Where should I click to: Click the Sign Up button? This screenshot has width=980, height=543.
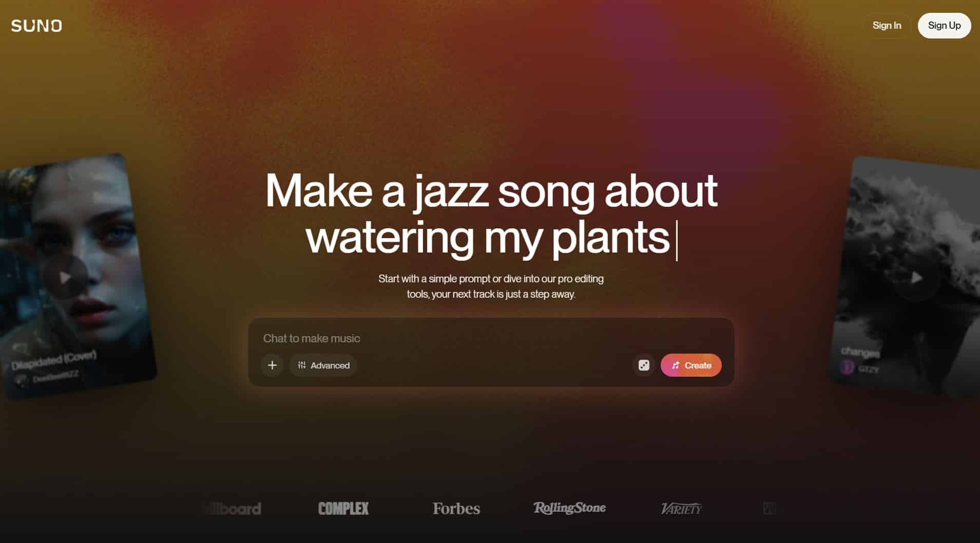click(944, 26)
